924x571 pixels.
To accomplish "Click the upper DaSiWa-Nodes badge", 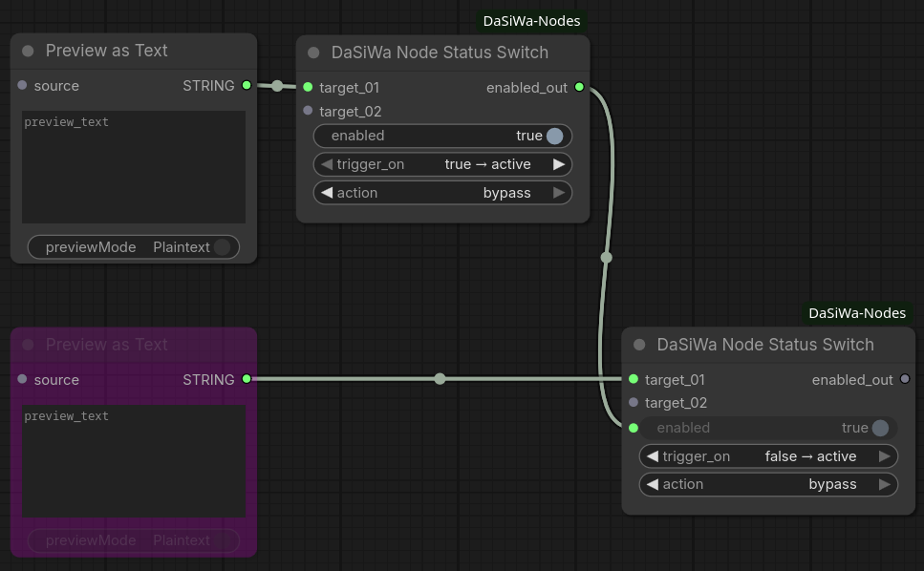I will coord(531,21).
